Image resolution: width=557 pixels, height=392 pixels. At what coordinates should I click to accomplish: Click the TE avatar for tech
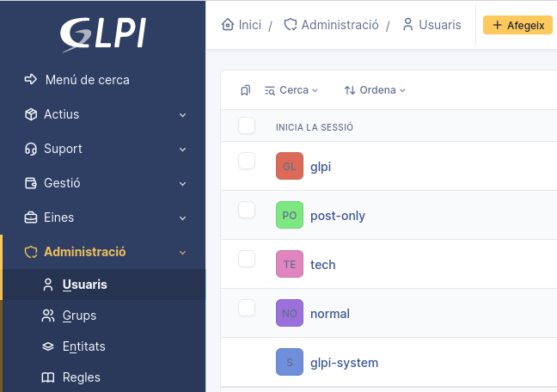[x=290, y=264]
